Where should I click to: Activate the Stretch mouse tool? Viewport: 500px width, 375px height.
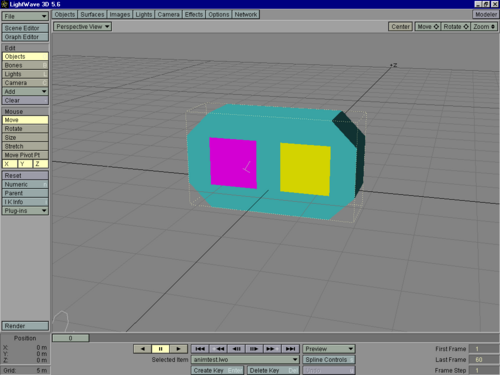(25, 146)
